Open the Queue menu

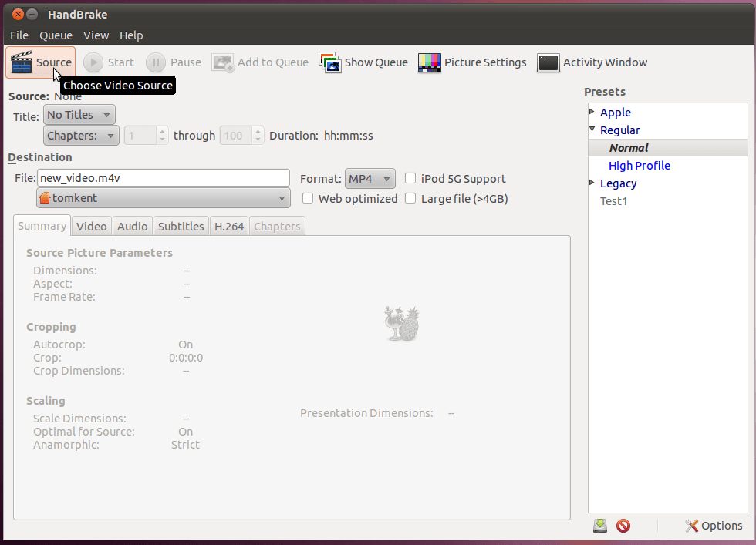[x=56, y=35]
